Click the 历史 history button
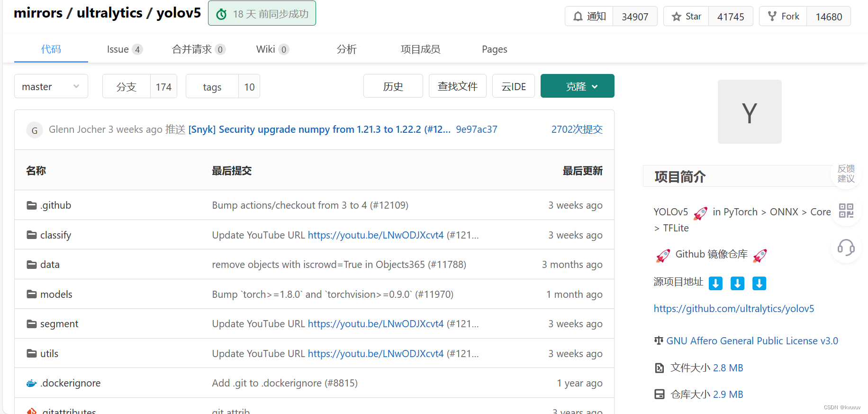This screenshot has width=868, height=414. [x=393, y=86]
